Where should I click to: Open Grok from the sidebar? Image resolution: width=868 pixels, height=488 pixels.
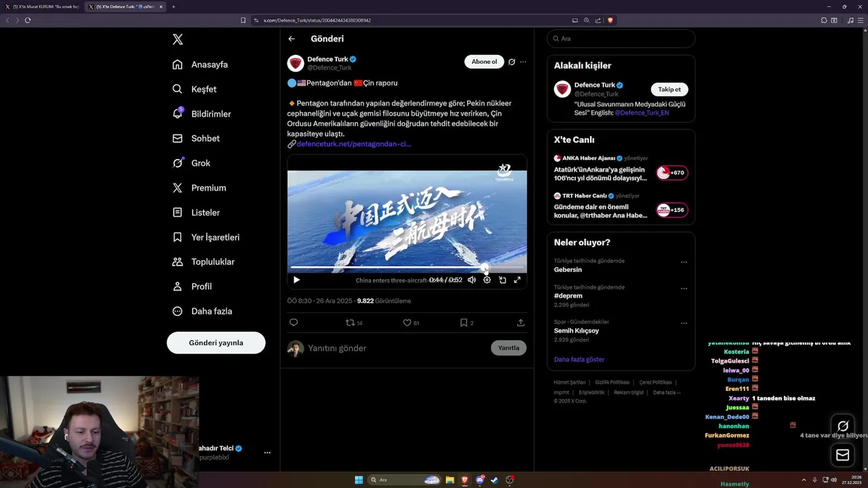191,163
